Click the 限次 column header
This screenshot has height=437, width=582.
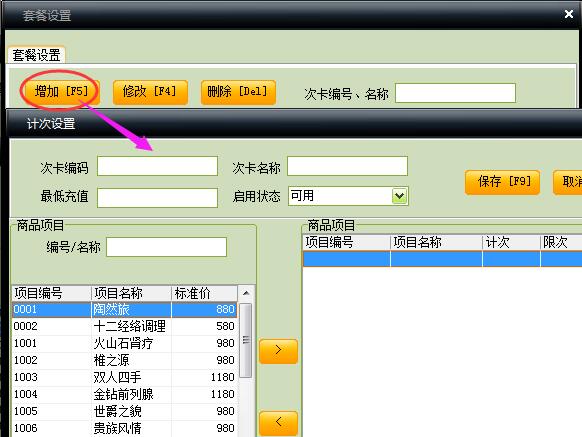point(561,242)
